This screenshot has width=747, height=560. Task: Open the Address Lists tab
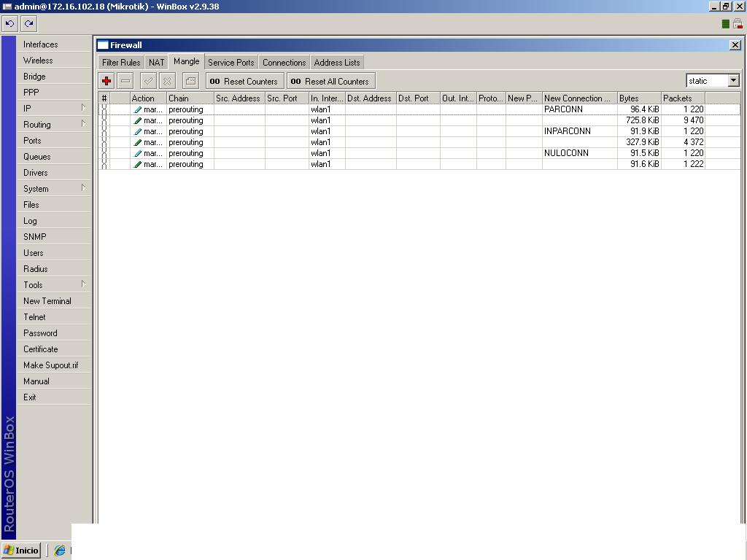(337, 63)
